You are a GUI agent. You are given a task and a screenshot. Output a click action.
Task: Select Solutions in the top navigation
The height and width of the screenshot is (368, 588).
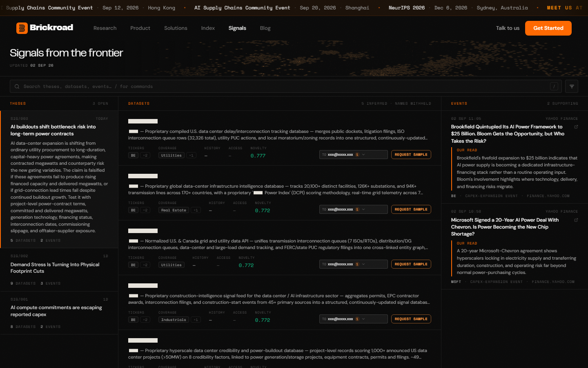tap(176, 28)
